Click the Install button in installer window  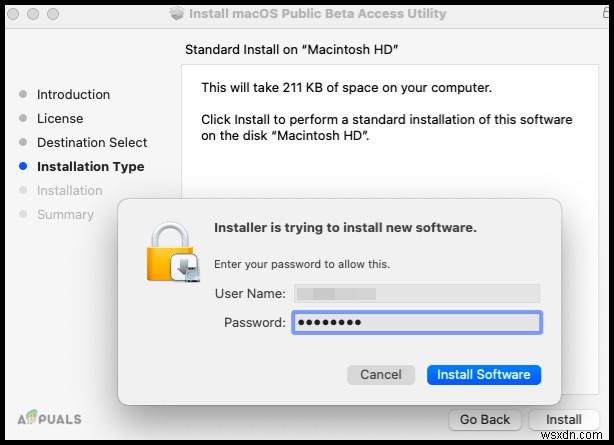(563, 420)
